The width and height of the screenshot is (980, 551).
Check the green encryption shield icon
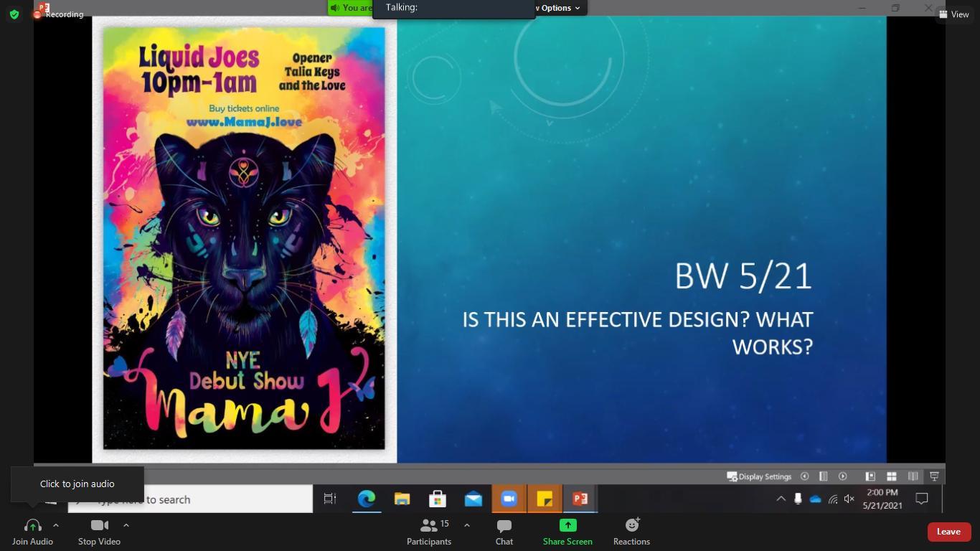pyautogui.click(x=14, y=14)
